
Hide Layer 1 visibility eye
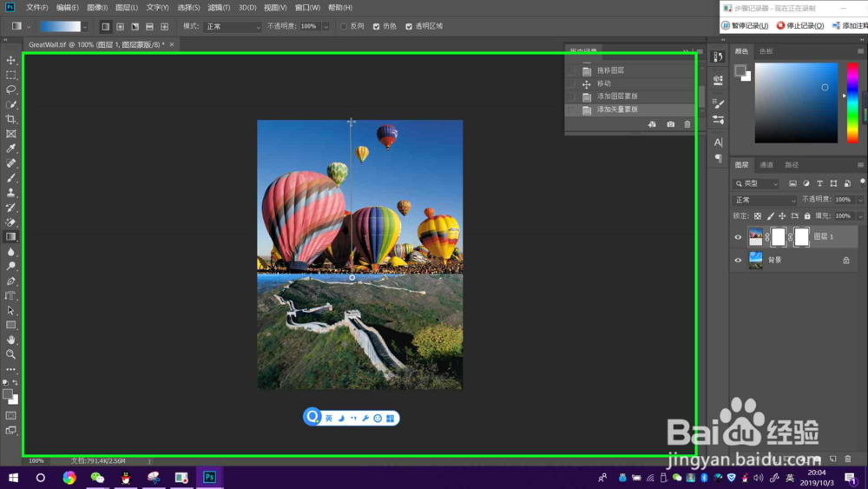click(x=738, y=237)
